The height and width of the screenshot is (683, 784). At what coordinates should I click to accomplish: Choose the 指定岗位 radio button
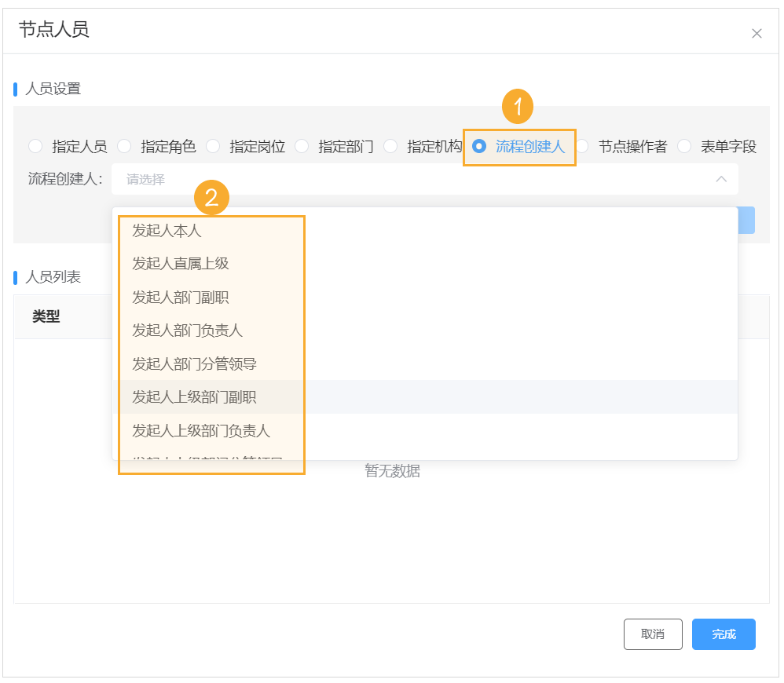(x=213, y=146)
